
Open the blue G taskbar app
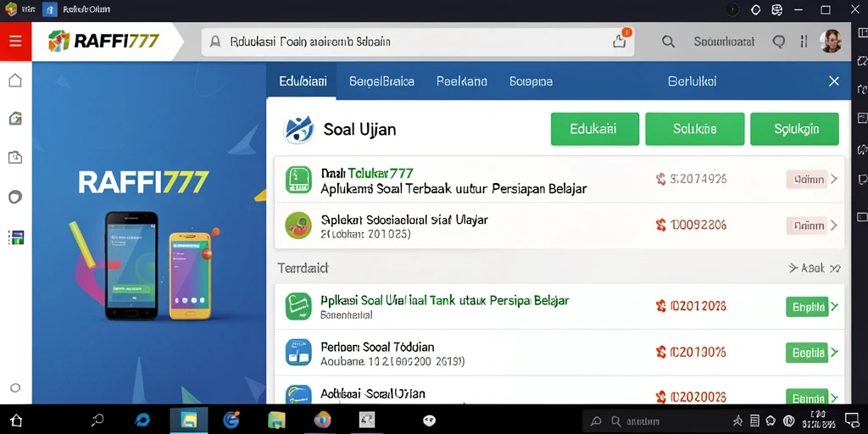(231, 420)
